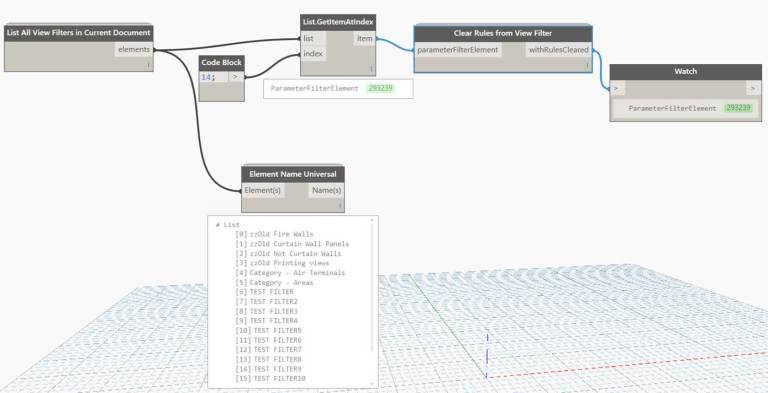Select row zzOld Printing views
This screenshot has height=393, width=768.
tap(282, 263)
